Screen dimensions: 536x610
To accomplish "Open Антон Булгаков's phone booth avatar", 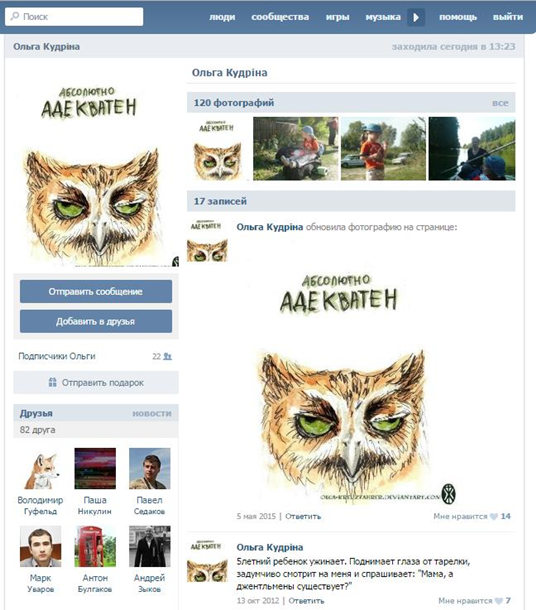I will (x=95, y=546).
